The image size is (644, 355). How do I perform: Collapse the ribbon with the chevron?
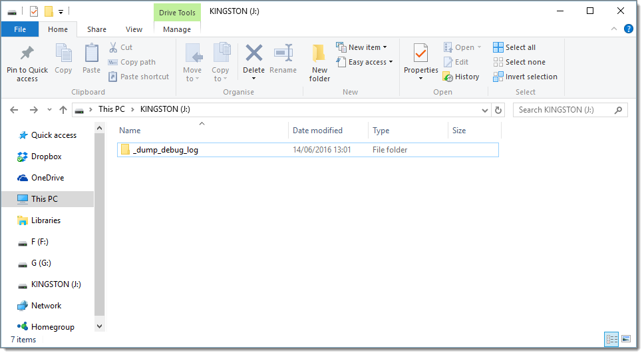pyautogui.click(x=614, y=29)
